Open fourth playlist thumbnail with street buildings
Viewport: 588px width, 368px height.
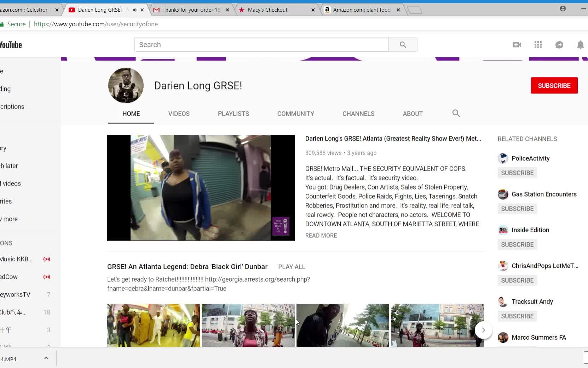click(x=437, y=325)
